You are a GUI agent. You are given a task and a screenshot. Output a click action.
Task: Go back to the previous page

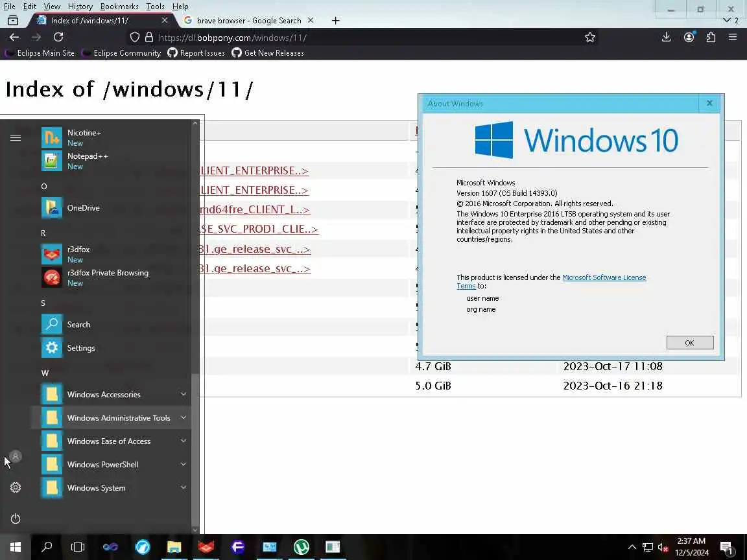(x=14, y=37)
